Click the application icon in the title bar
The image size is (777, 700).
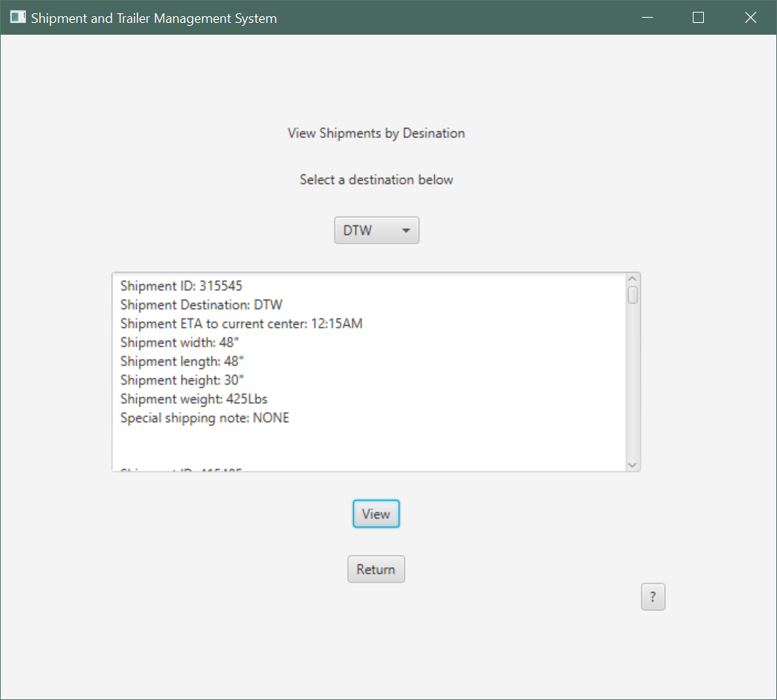coord(18,18)
